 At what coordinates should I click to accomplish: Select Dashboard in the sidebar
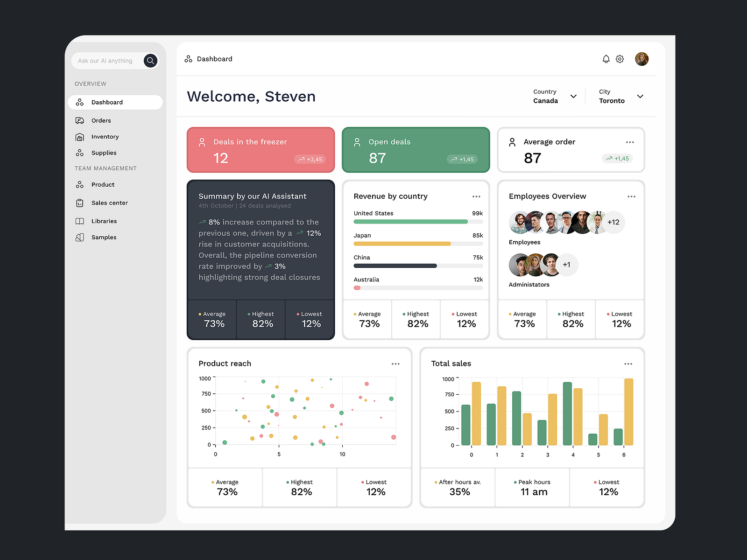(106, 102)
